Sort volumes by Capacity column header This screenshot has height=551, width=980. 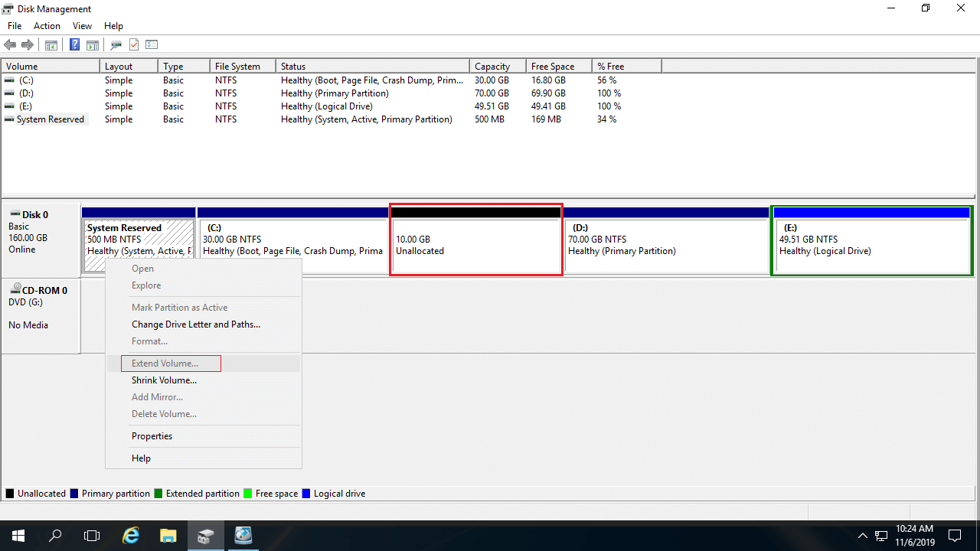pos(492,67)
